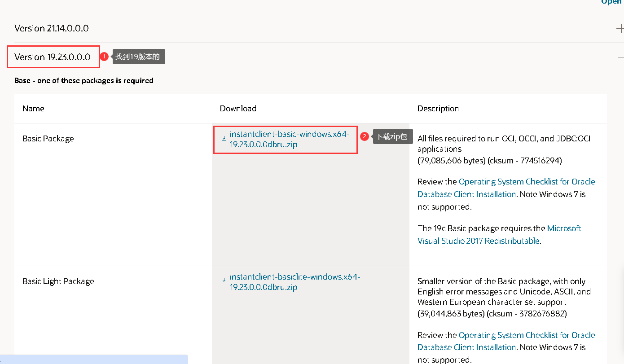Download instantclient-basic-windows.x64-19.23.0.0.0dbru.zip
The height and width of the screenshot is (364, 624).
point(290,139)
